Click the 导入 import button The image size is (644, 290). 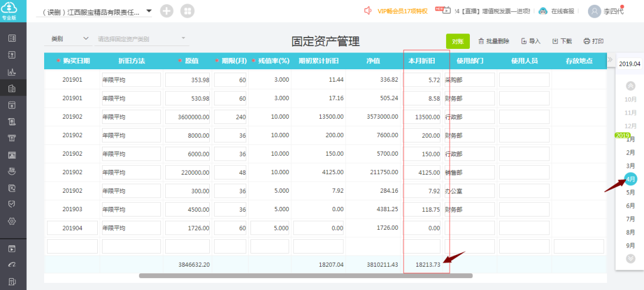pyautogui.click(x=531, y=41)
